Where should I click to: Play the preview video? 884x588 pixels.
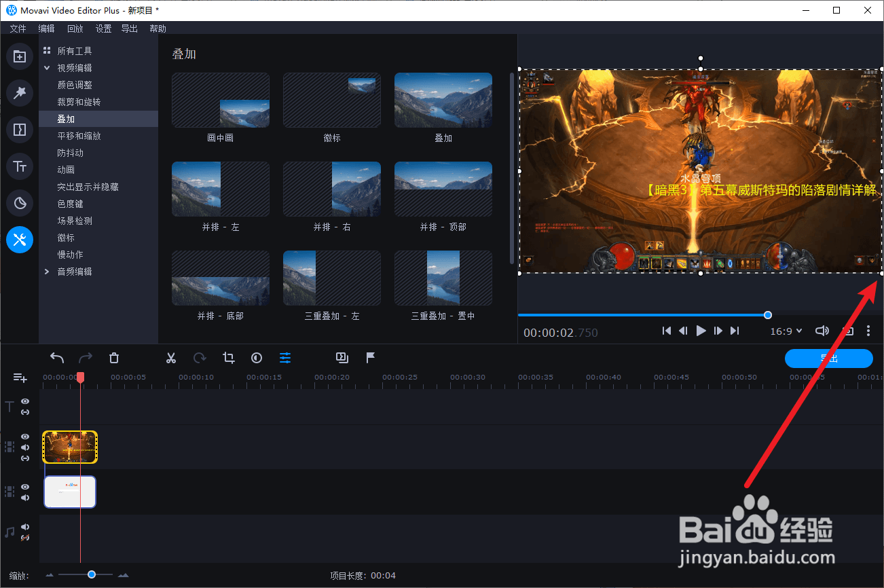(x=701, y=331)
